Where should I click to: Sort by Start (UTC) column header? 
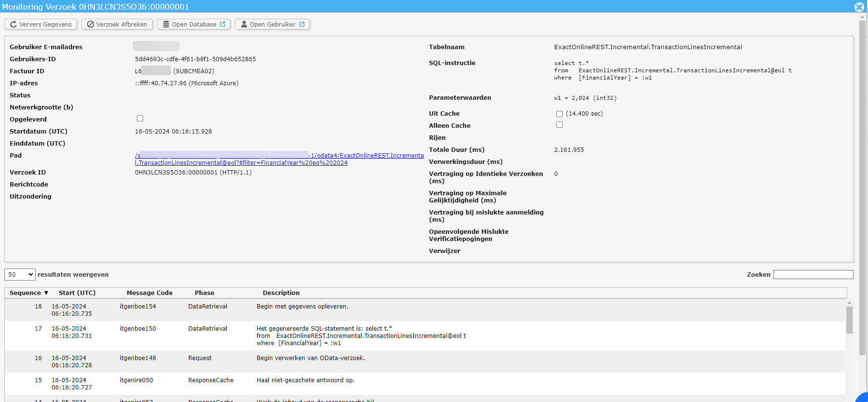pyautogui.click(x=77, y=293)
